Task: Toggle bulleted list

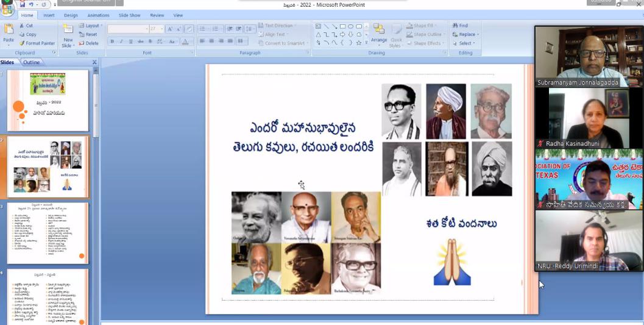Action: (203, 29)
